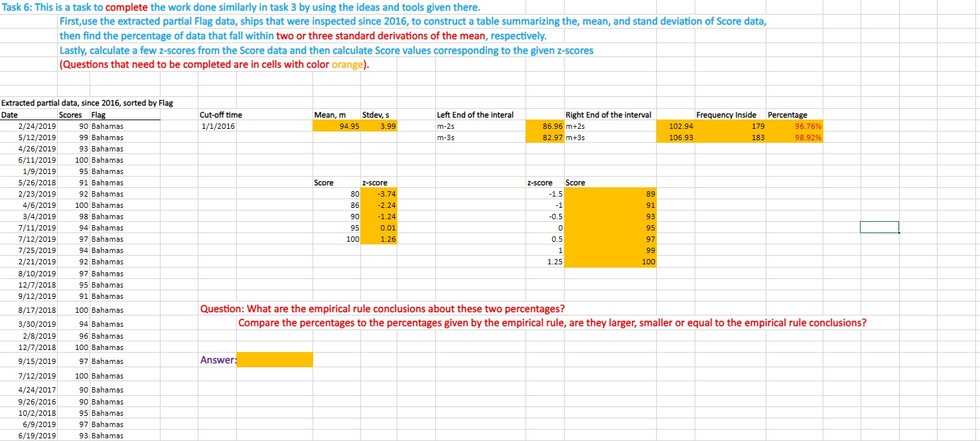Click the frequency value 179
This screenshot has width=980, height=441.
pyautogui.click(x=731, y=126)
